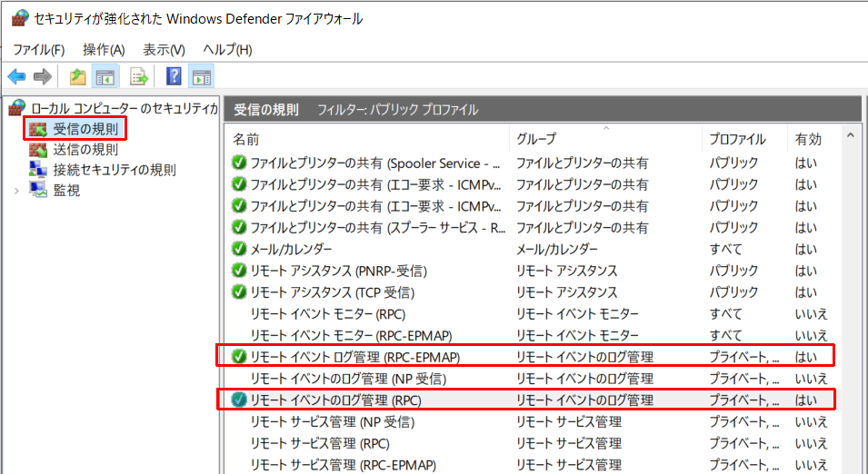Click the Forward arrow toolbar icon
The height and width of the screenshot is (474, 868).
click(43, 77)
